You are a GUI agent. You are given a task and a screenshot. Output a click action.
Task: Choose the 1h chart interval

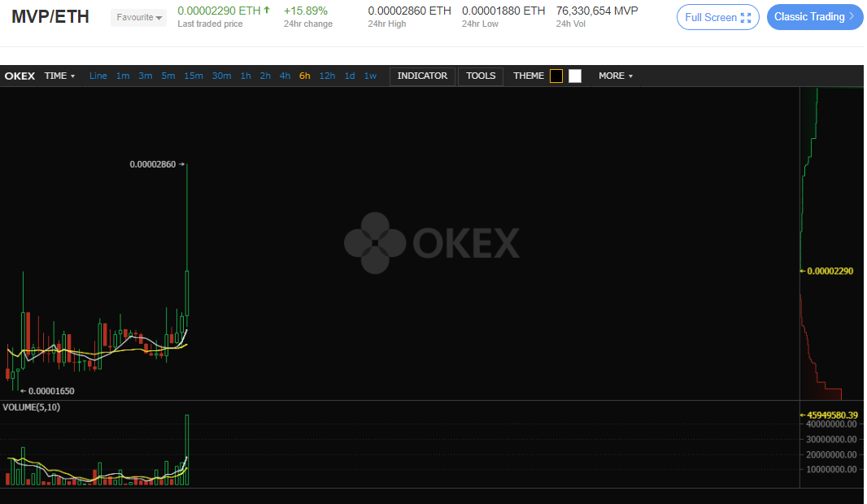(246, 76)
